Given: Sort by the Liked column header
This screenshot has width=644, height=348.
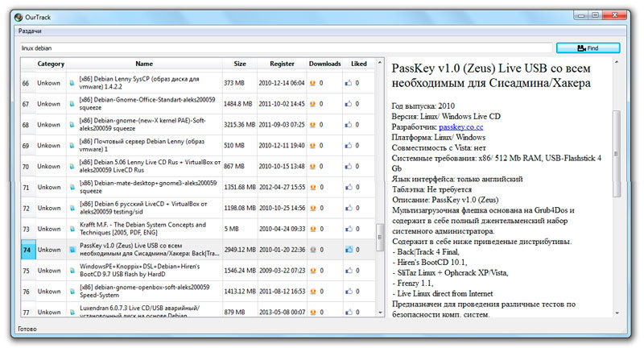Looking at the screenshot, I should click(359, 64).
